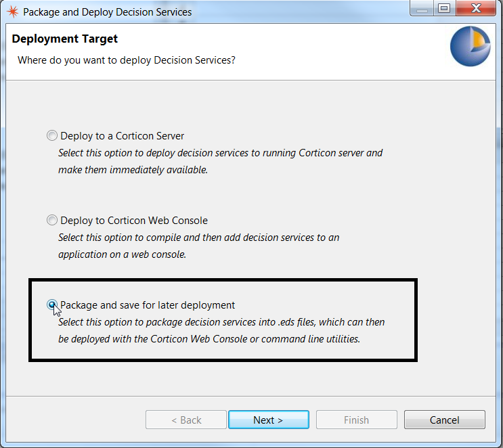Click the disabled Finish button
Viewport: 503px width, 448px height.
point(356,420)
